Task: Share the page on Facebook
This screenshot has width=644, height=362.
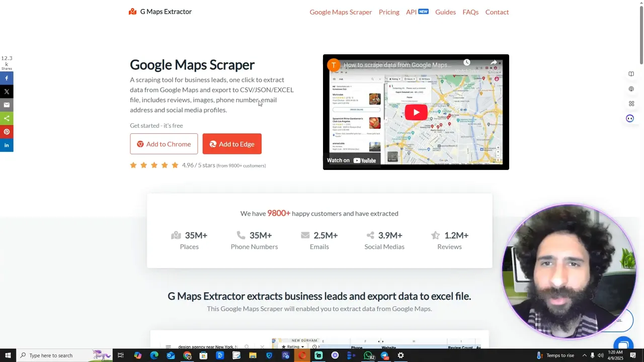Action: pos(7,78)
